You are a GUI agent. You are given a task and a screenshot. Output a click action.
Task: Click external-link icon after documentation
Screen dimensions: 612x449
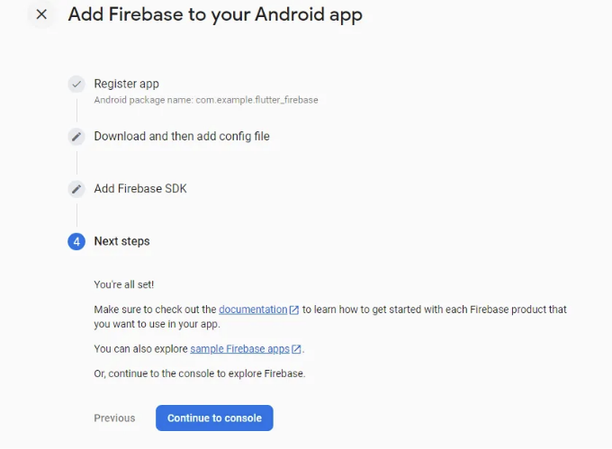tap(294, 310)
